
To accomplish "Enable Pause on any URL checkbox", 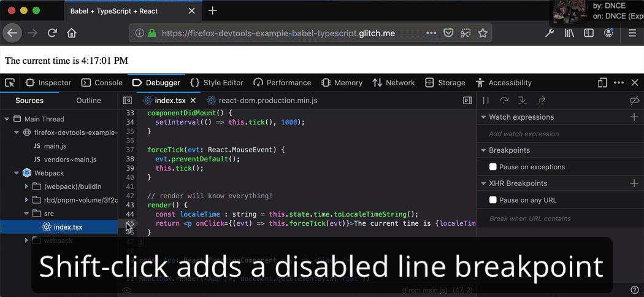I will (493, 200).
